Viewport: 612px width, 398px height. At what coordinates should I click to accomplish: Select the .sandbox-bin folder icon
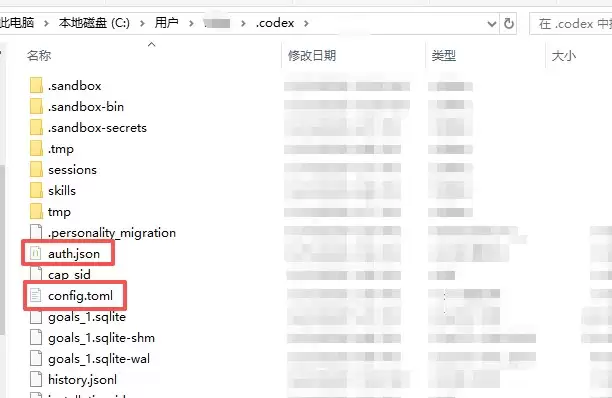pyautogui.click(x=36, y=106)
